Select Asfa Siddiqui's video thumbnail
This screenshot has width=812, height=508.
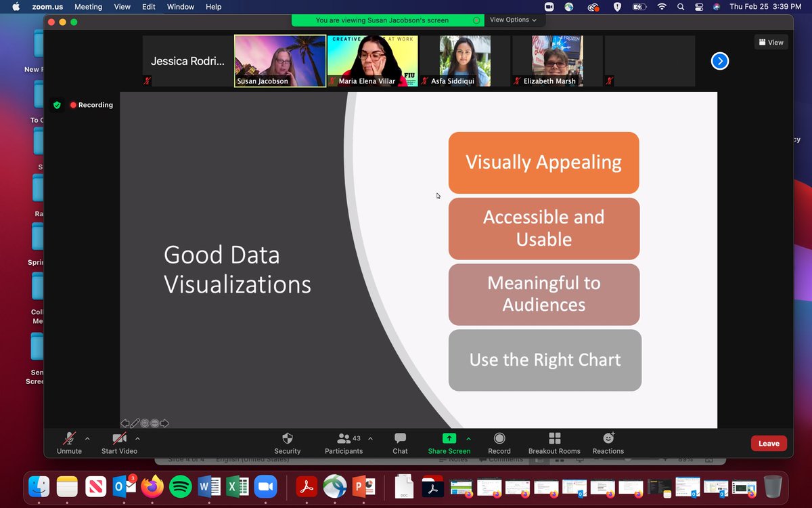pyautogui.click(x=465, y=61)
